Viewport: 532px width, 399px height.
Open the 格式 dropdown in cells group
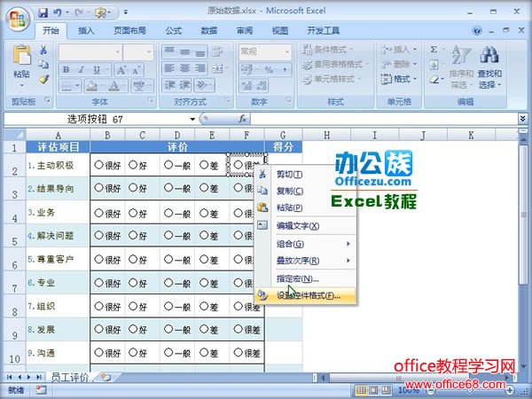(x=399, y=80)
